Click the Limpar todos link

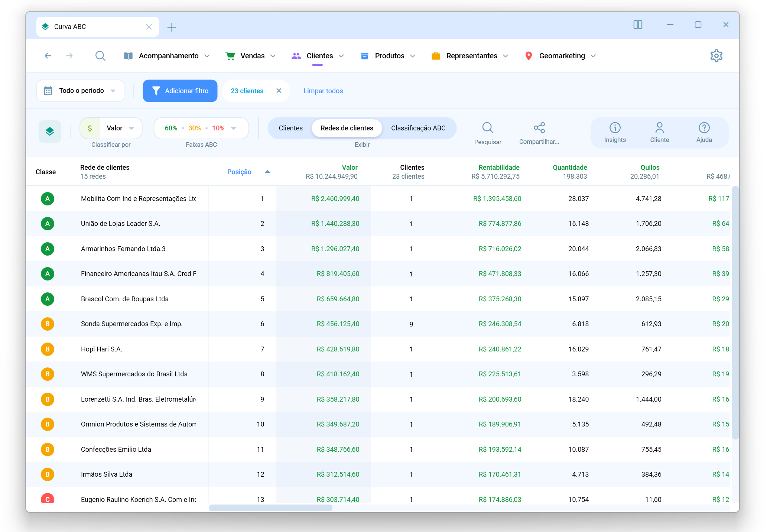[323, 91]
